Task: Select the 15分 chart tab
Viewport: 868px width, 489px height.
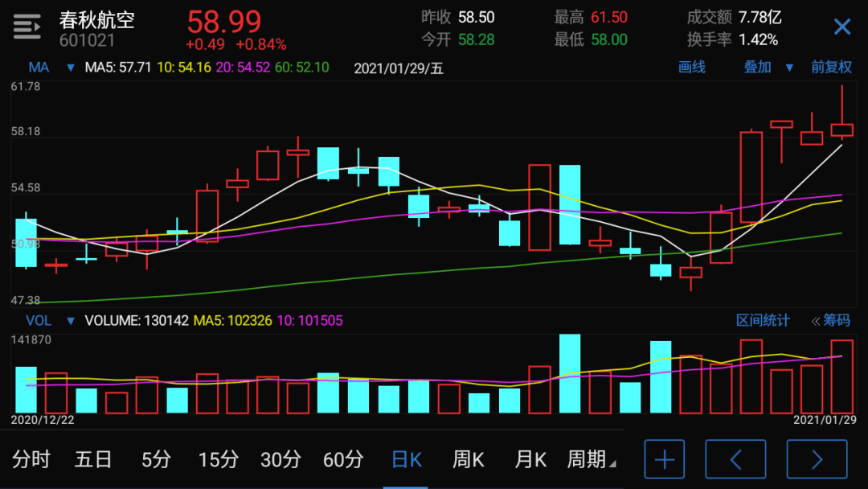Action: click(219, 459)
